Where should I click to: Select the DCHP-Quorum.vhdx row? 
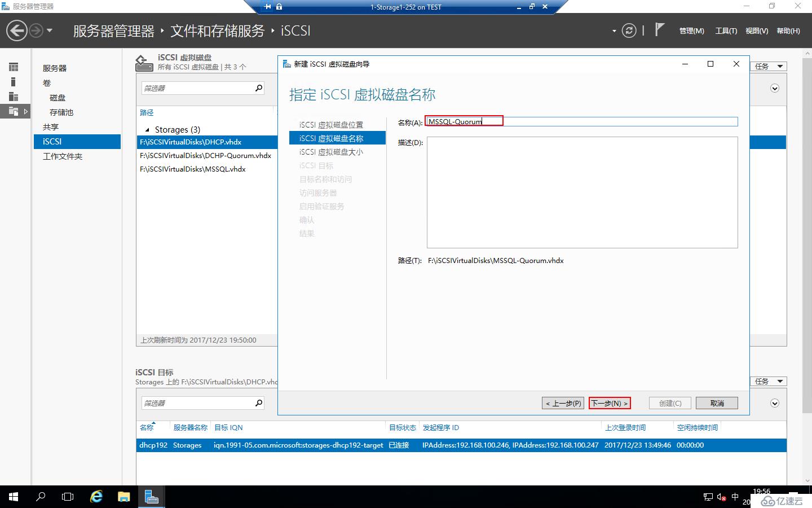pyautogui.click(x=207, y=156)
